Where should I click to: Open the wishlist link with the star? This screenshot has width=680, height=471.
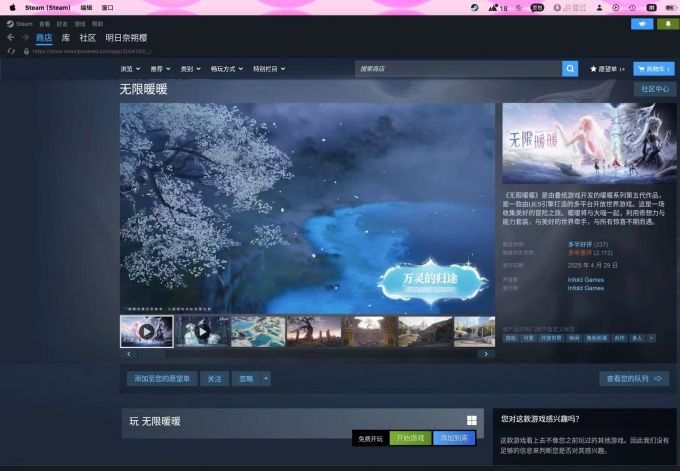(x=607, y=69)
